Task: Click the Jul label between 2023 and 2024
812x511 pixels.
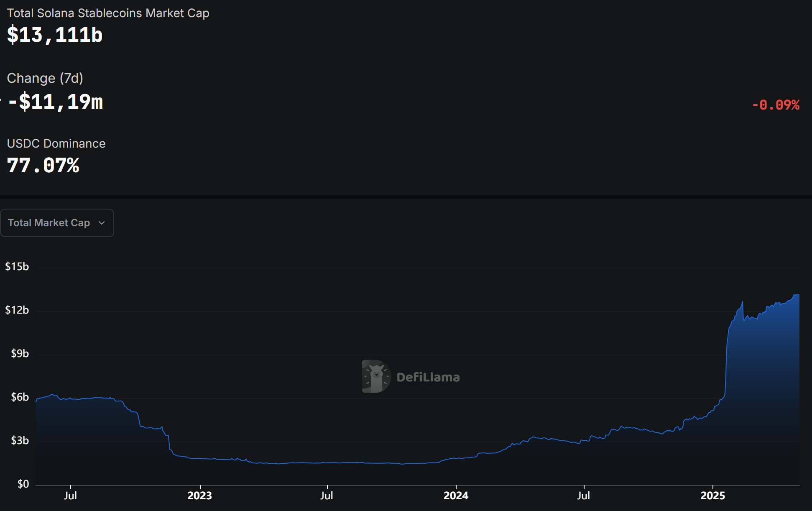Action: click(x=327, y=496)
